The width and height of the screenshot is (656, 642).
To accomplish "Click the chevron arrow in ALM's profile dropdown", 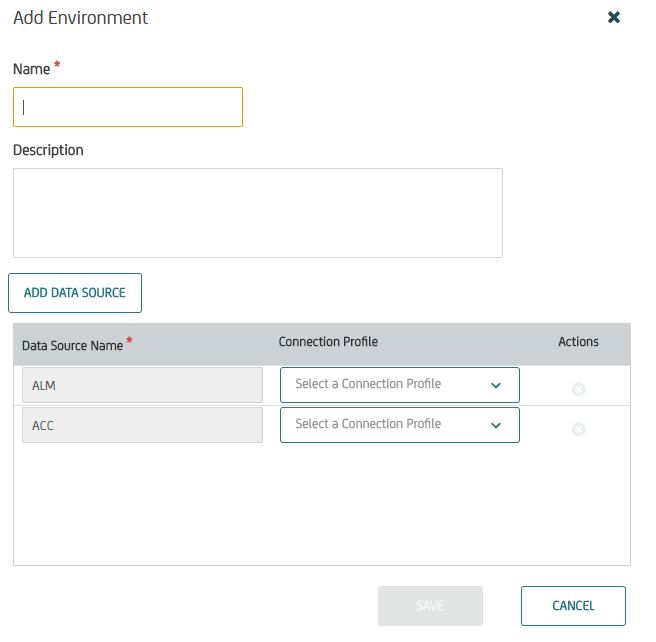I will [x=496, y=386].
